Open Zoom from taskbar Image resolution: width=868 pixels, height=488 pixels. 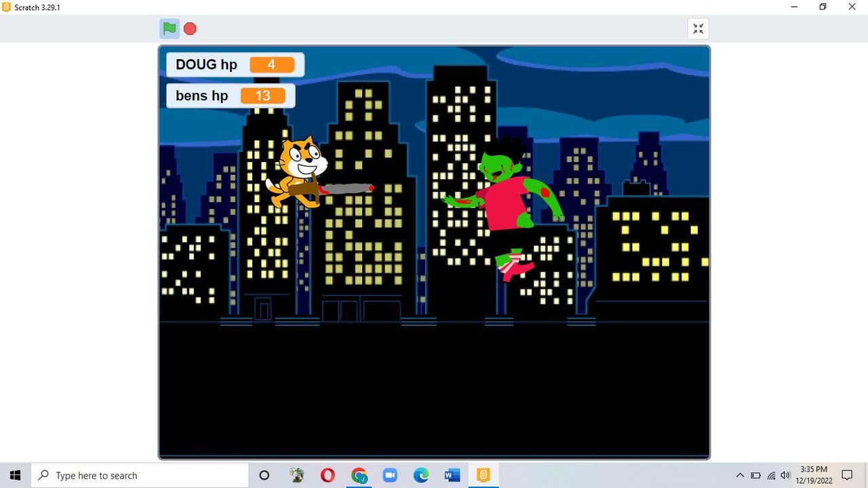pyautogui.click(x=390, y=475)
